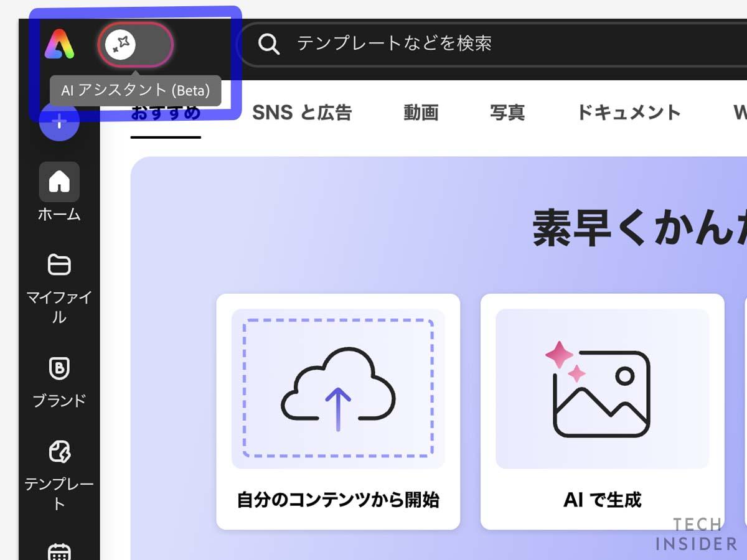Open the AI アシスタント (Beta) feature
Image resolution: width=747 pixels, height=560 pixels.
134,44
